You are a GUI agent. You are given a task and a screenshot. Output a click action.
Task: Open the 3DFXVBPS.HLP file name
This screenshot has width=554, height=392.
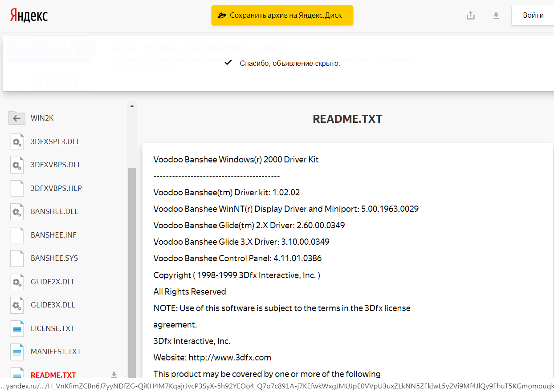pos(56,188)
